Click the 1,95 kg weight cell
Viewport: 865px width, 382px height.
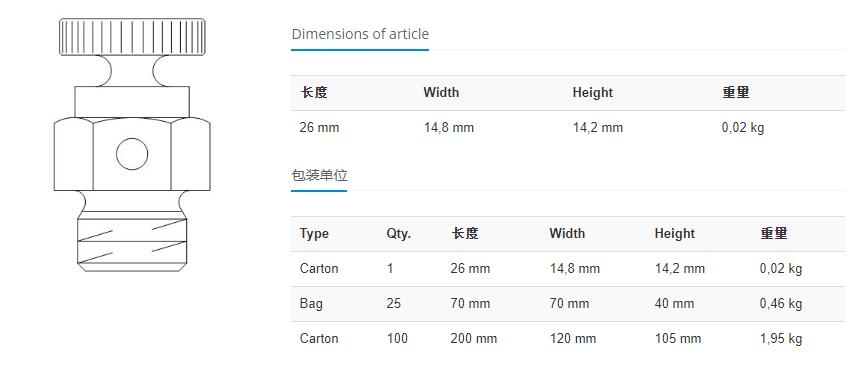coord(781,338)
